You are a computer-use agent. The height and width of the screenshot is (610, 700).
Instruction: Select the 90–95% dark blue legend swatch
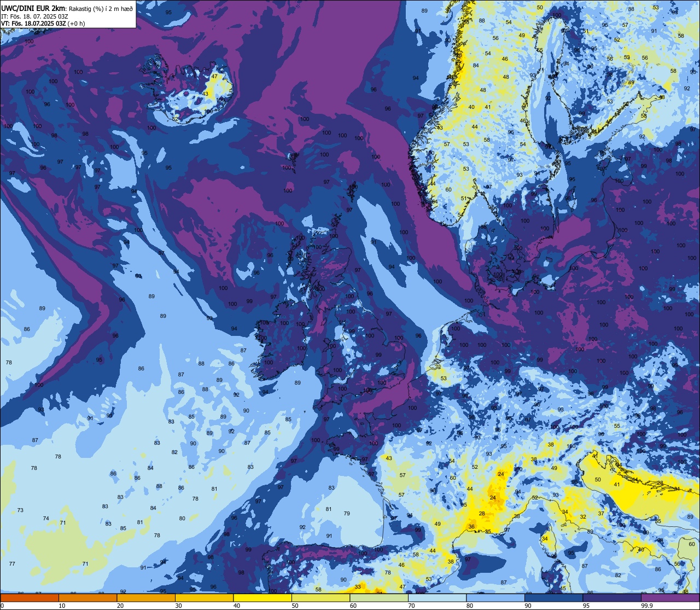[553, 597]
